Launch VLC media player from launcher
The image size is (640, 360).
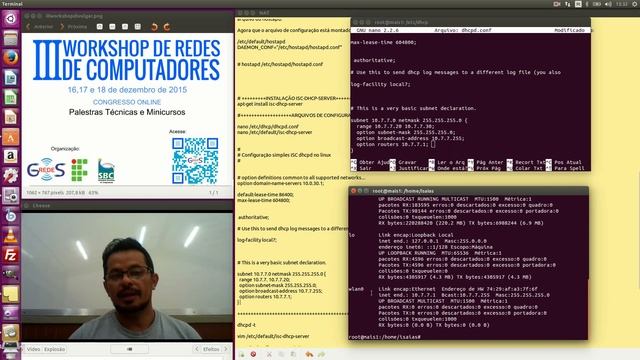[x=11, y=236]
